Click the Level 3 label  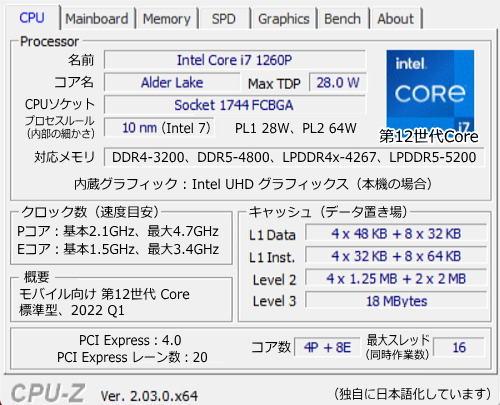point(274,301)
